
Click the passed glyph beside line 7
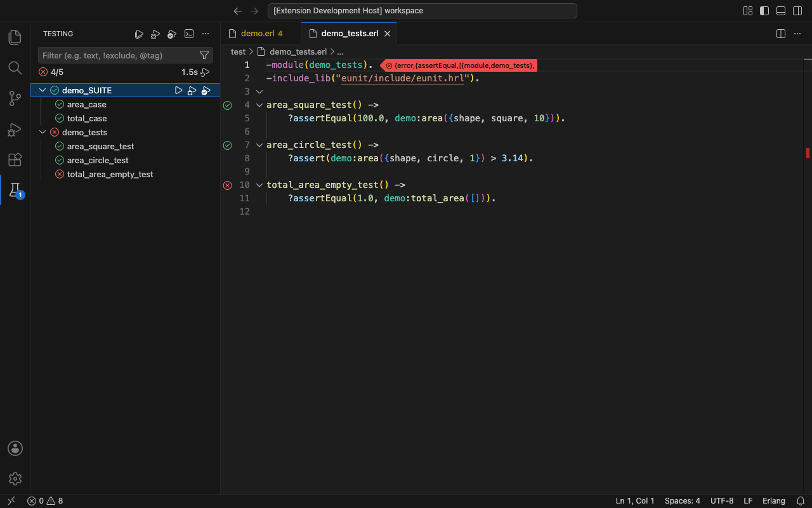tap(228, 145)
